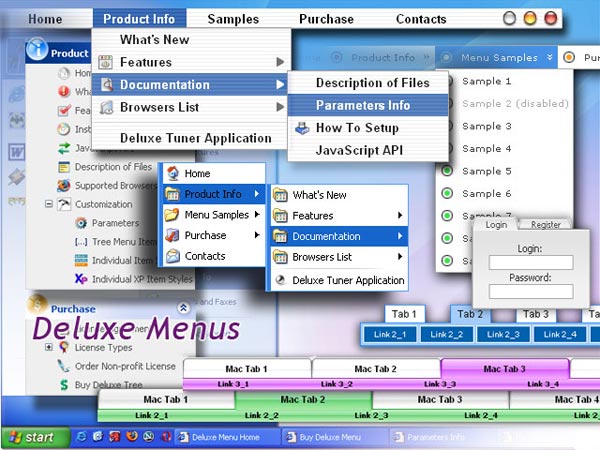Viewport: 600px width, 450px height.
Task: Click the Login input field
Action: click(x=530, y=263)
